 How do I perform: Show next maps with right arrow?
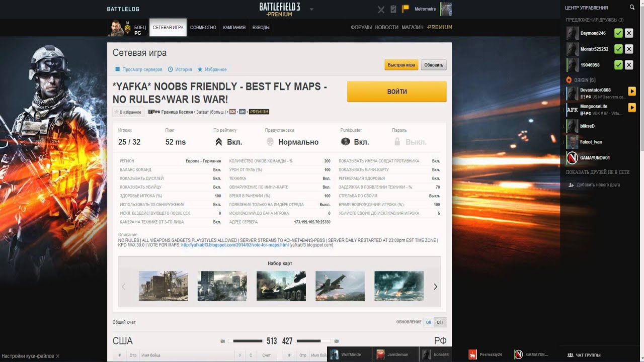[x=435, y=287]
